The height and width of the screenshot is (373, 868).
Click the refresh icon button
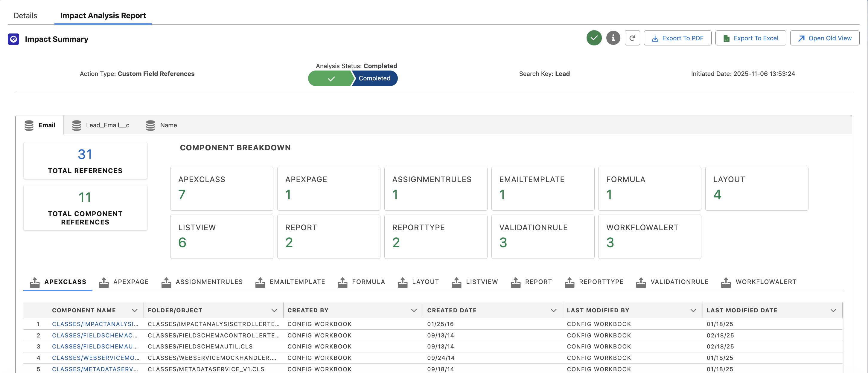632,38
